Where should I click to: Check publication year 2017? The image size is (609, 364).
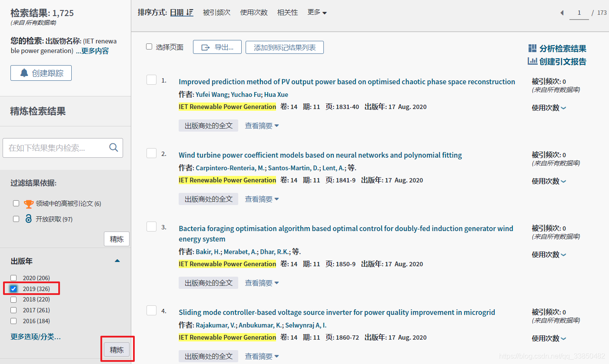click(x=13, y=310)
